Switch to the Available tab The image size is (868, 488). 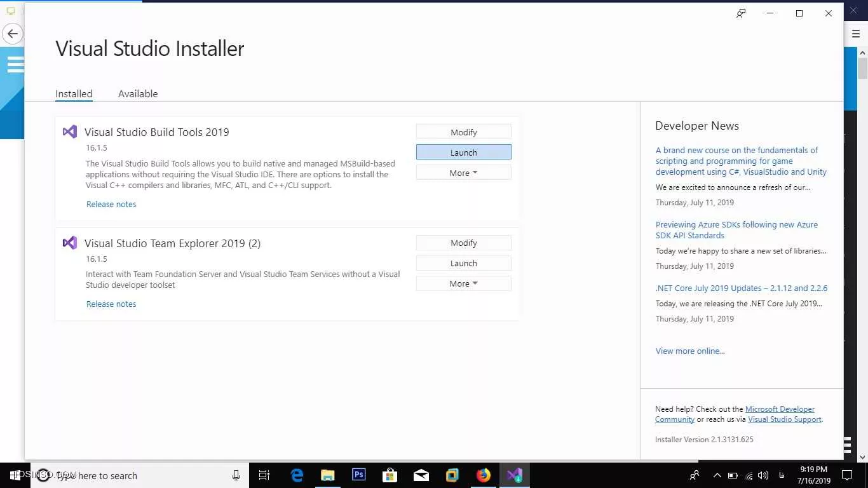[x=138, y=93]
